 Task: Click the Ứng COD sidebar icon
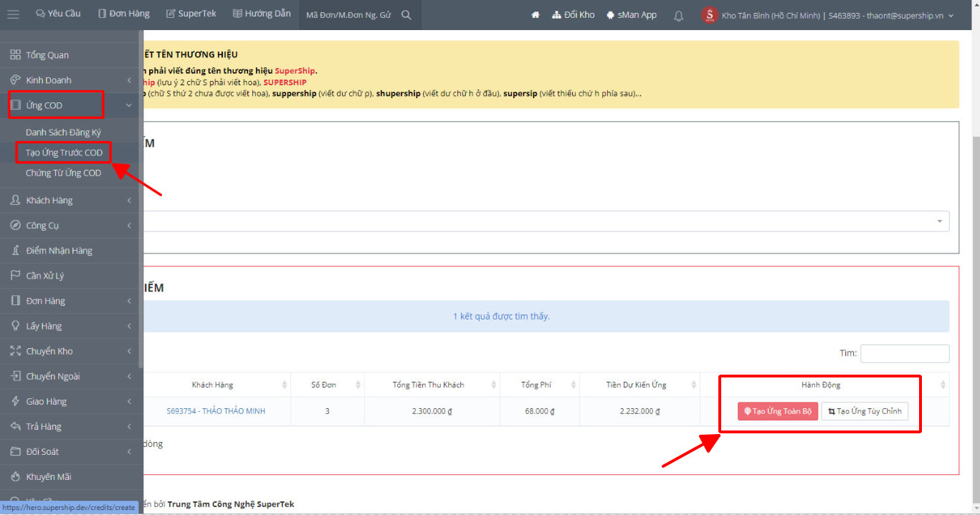(15, 105)
